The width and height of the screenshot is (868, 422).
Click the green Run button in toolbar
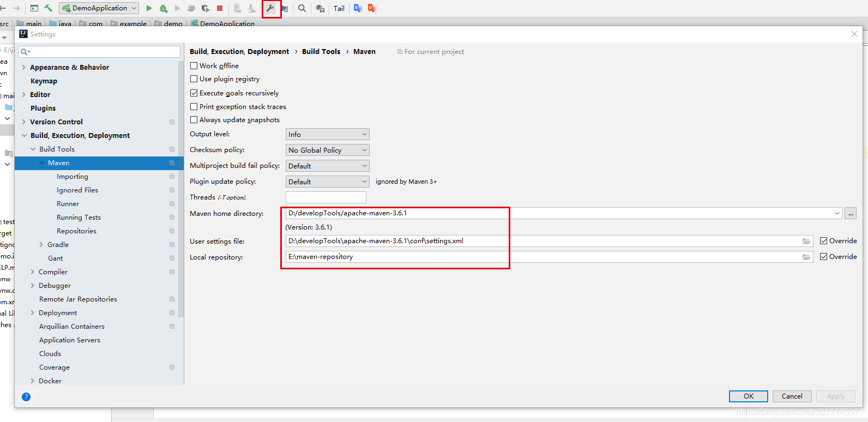pos(149,8)
